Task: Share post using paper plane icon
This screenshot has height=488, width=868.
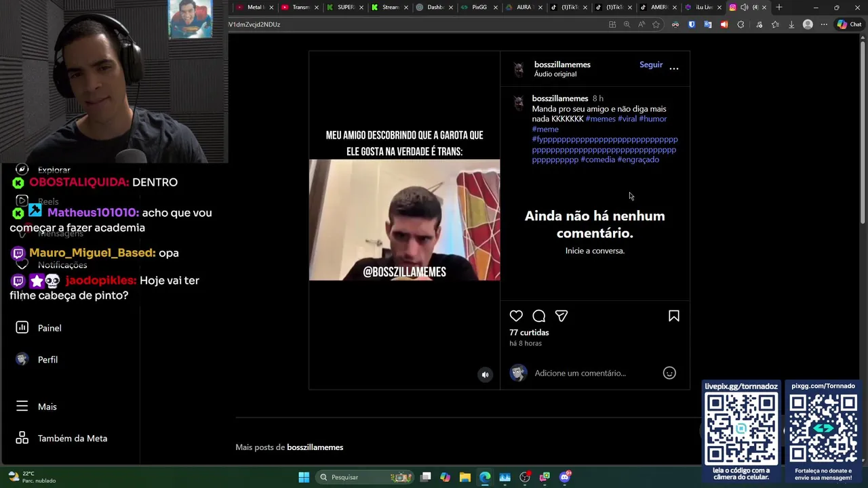Action: click(x=561, y=316)
